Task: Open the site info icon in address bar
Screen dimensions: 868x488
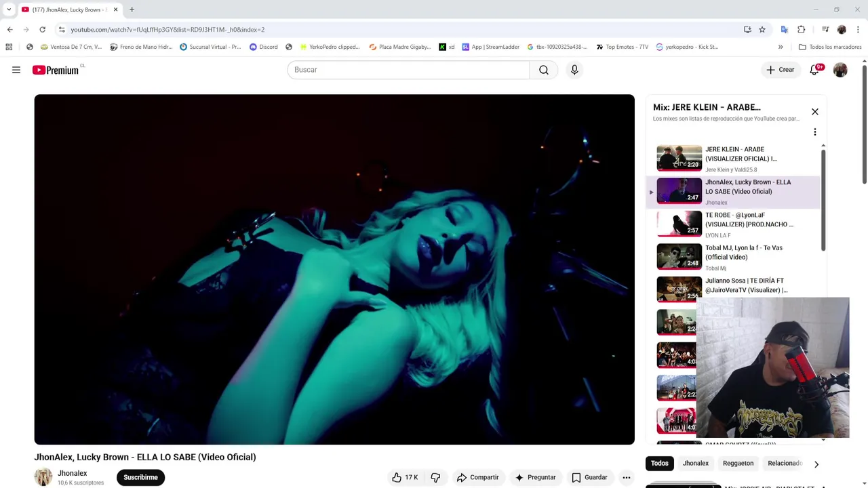Action: [62, 29]
